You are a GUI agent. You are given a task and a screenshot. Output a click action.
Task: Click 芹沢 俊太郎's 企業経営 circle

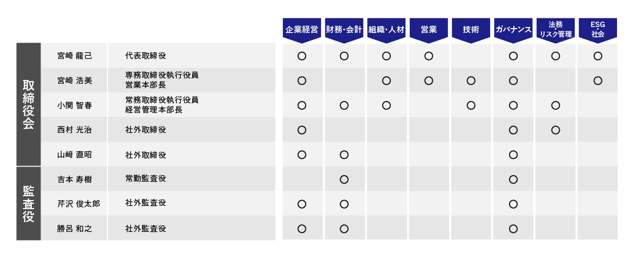tap(302, 204)
